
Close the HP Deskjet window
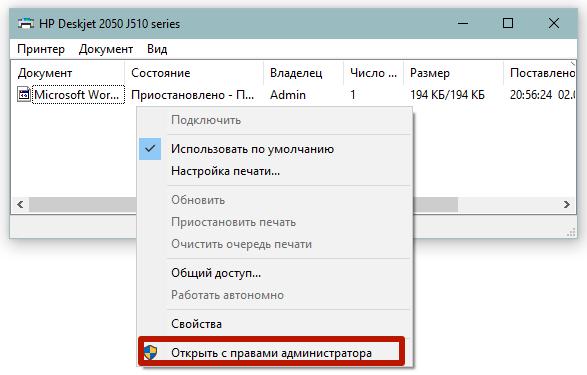click(554, 24)
